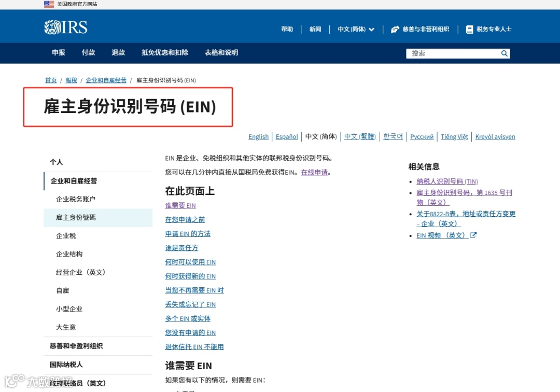Open the 表格和说明 menu
The width and height of the screenshot is (560, 392).
tap(221, 52)
